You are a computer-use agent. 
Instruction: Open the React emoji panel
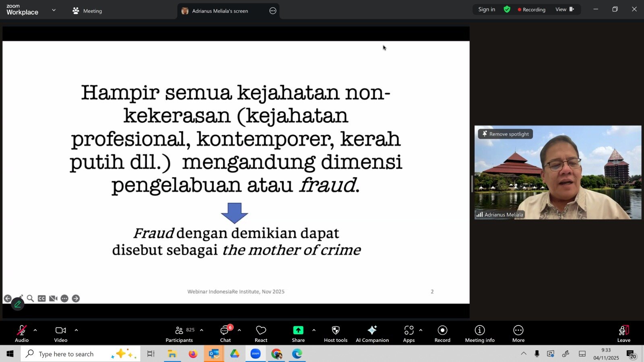[x=260, y=333]
